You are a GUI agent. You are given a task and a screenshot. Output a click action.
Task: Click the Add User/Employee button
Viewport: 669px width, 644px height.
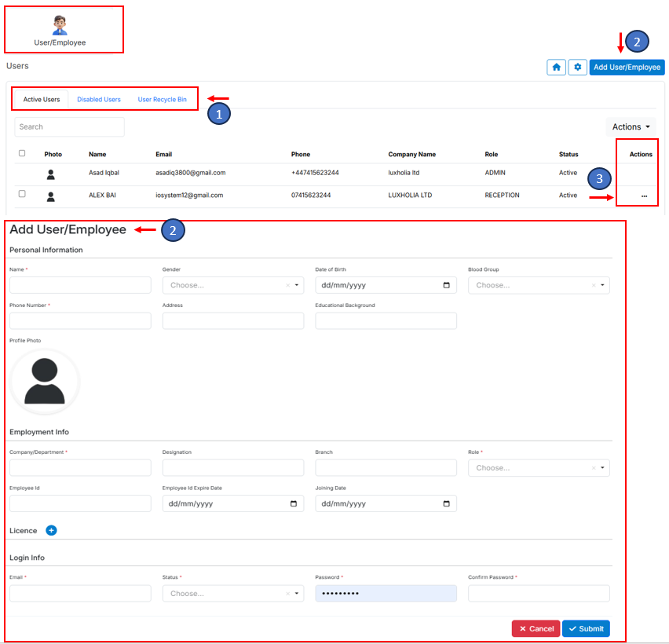[x=627, y=68]
